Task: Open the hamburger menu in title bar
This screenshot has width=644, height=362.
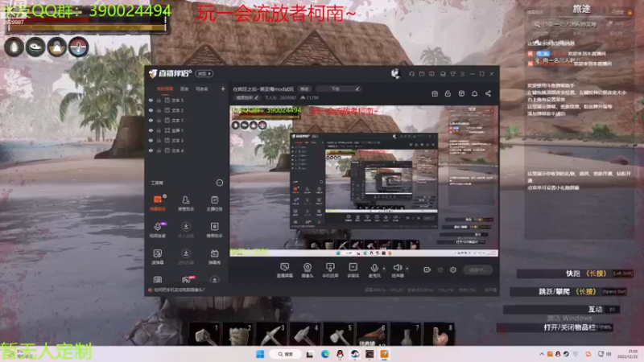Action: click(x=462, y=74)
